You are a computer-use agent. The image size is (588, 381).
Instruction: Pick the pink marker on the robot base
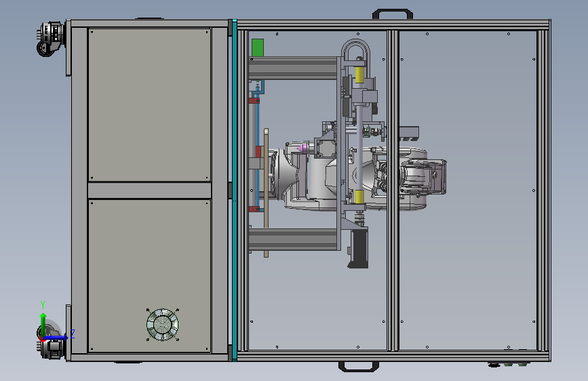click(x=303, y=148)
